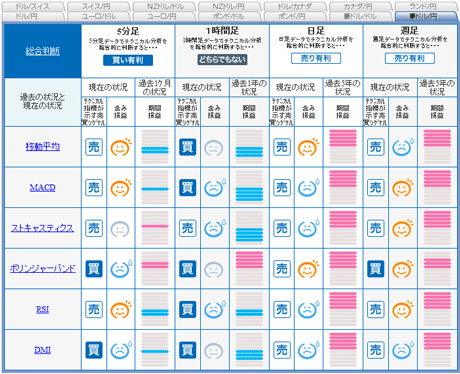Click MACD row 5分足 売 signal icon
The image size is (460, 374).
(x=94, y=188)
